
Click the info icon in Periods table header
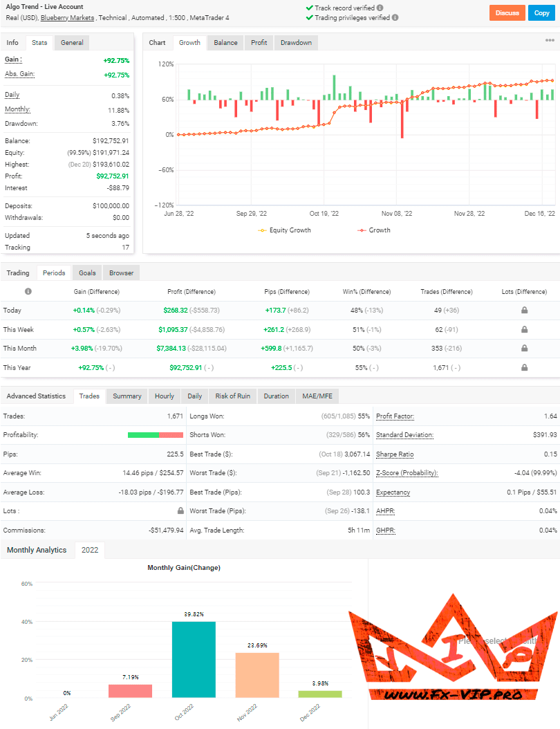click(28, 292)
